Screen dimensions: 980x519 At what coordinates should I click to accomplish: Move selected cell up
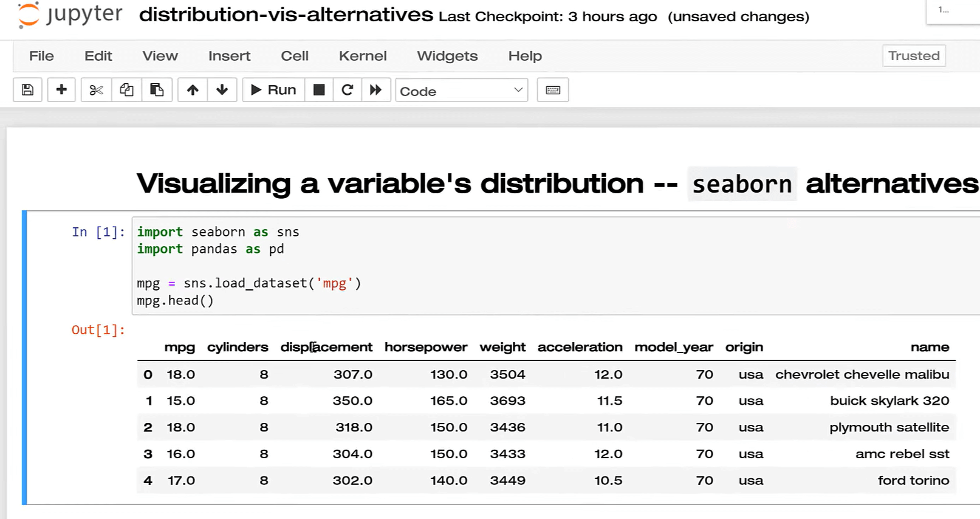(193, 90)
